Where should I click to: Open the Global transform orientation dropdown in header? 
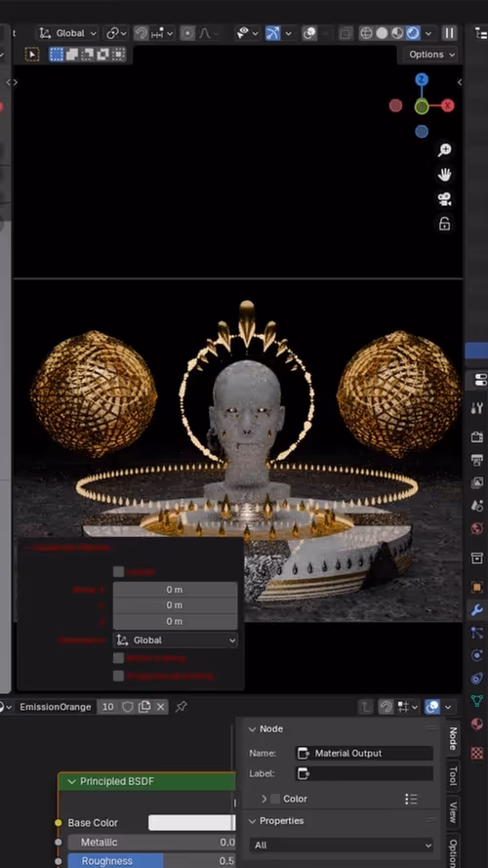[x=68, y=33]
